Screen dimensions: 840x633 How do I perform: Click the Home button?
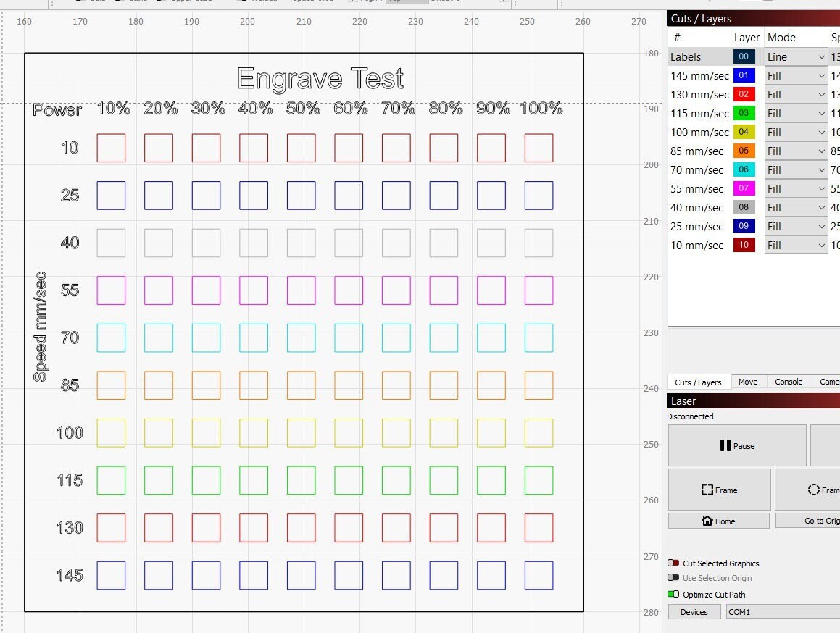pyautogui.click(x=718, y=521)
